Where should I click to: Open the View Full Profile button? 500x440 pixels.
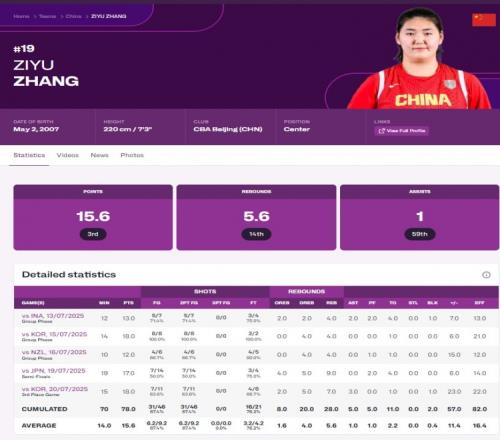click(x=402, y=131)
